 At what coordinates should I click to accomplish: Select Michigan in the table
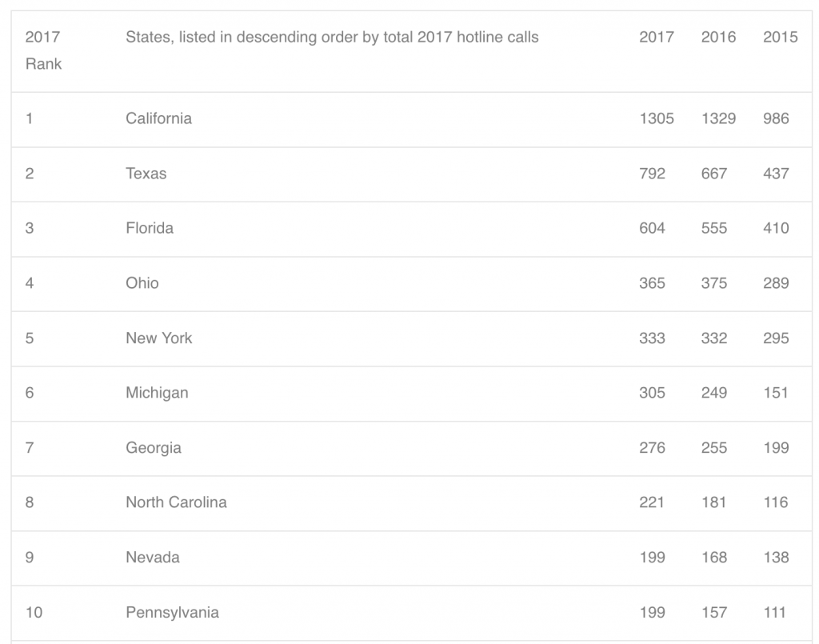[x=157, y=393]
